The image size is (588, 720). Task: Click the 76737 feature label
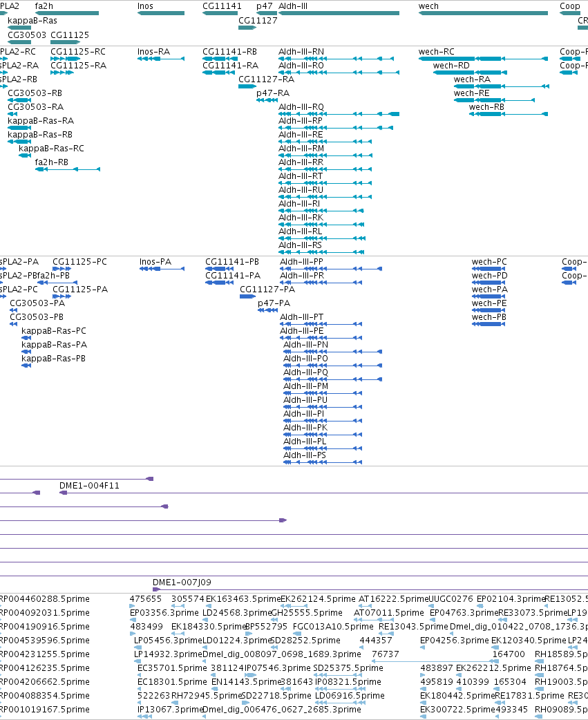[386, 654]
